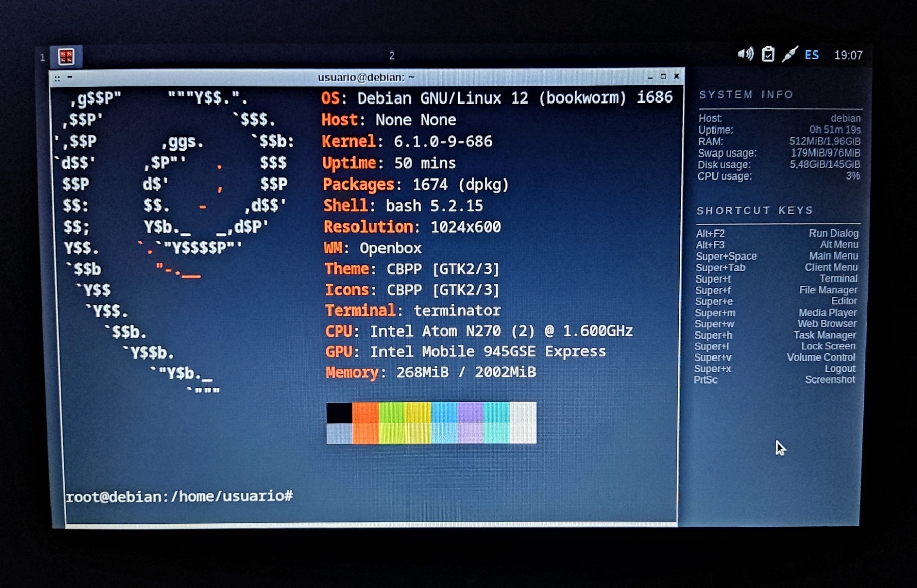Switch to workspace 2 in the panel
The image size is (917, 588).
coord(392,55)
